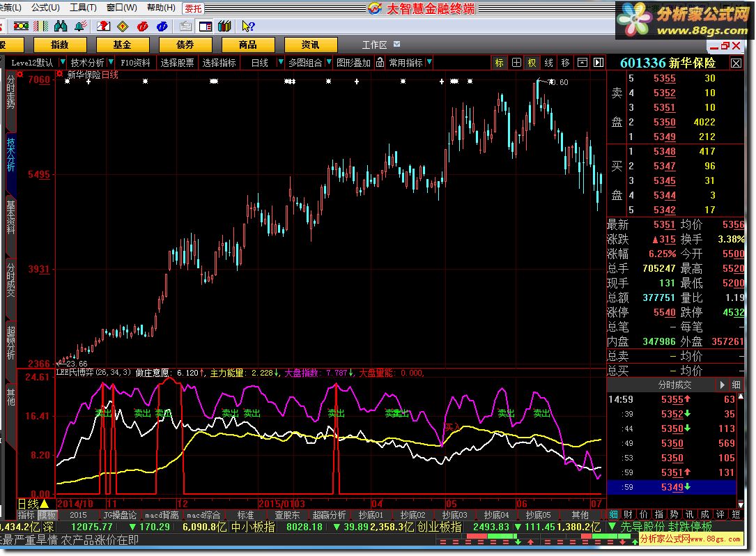
Task: Expand the Level2默认 dropdown arrow
Action: point(62,62)
